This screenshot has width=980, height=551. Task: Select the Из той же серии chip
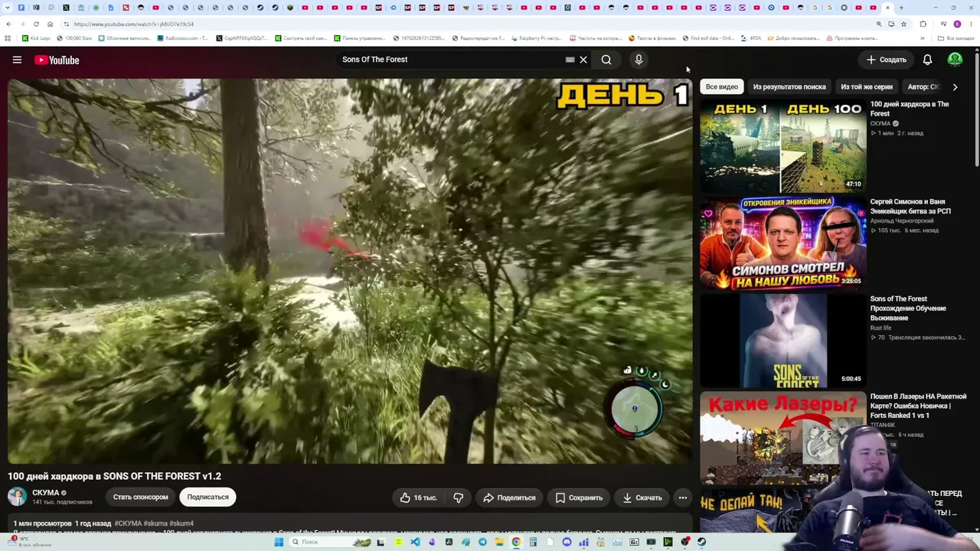867,86
